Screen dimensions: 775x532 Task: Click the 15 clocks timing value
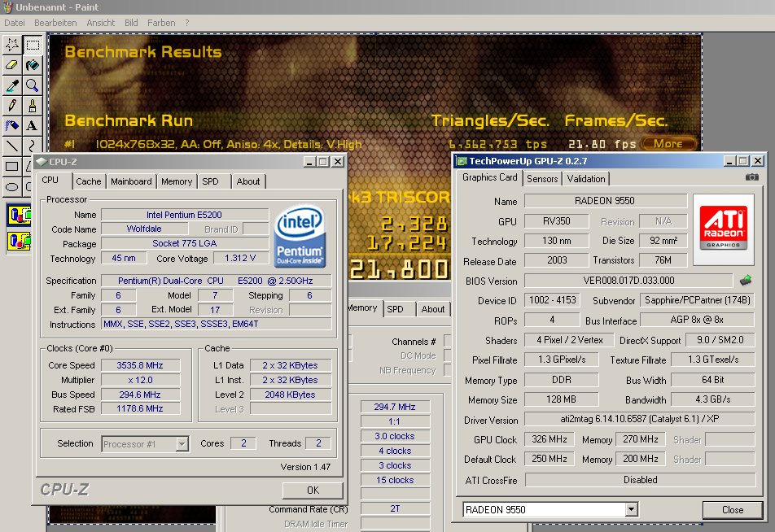point(395,480)
